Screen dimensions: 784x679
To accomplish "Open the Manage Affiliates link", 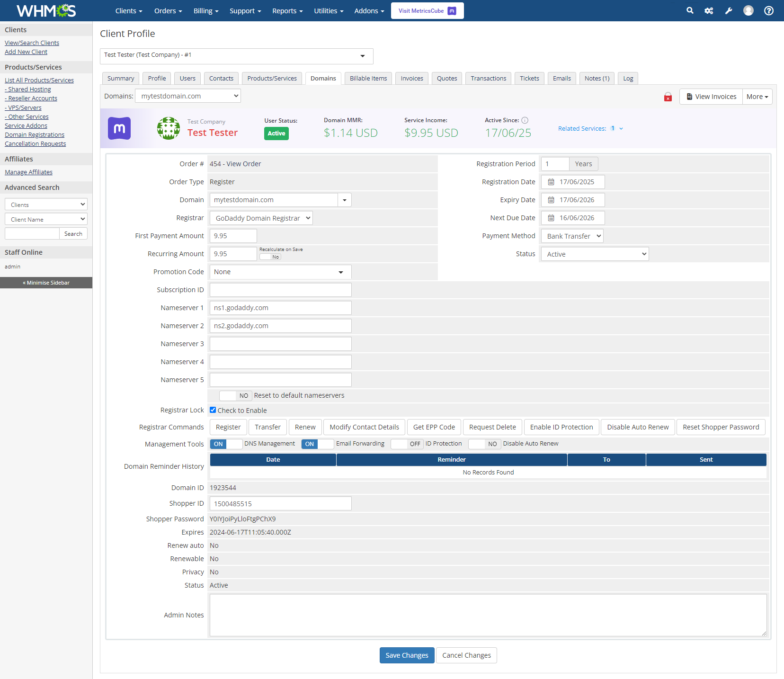I will coord(28,172).
